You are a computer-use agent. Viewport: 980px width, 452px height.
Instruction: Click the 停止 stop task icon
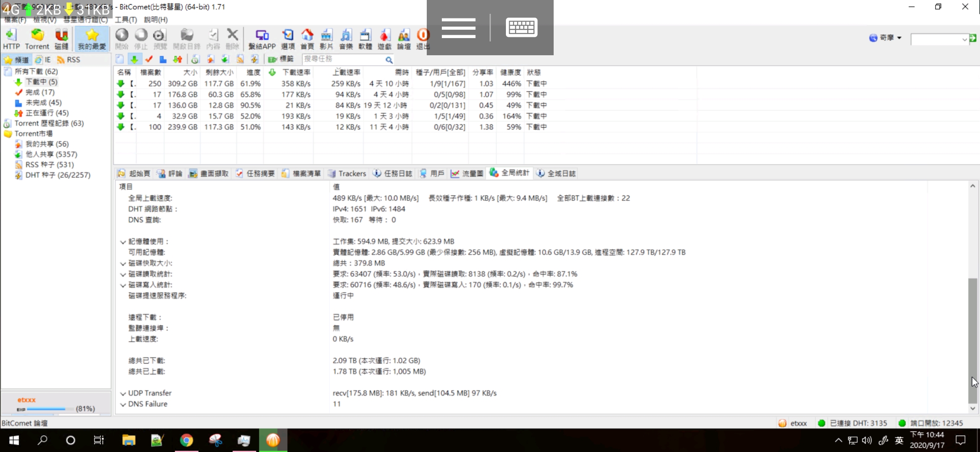[141, 39]
